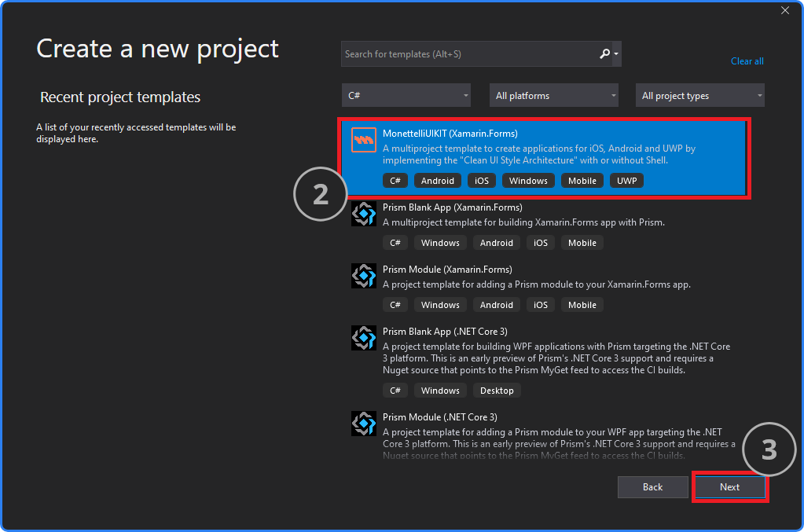Click Mobile tag of Prism Module (Xamarin.Forms)
Viewport: 804px width, 532px height.
tap(582, 304)
